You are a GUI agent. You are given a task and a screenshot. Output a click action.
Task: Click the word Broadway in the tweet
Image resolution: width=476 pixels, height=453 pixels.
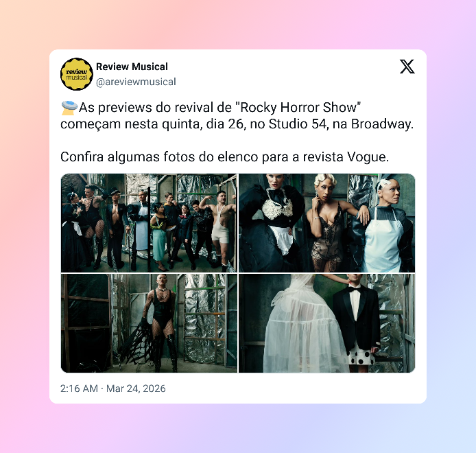pos(382,124)
